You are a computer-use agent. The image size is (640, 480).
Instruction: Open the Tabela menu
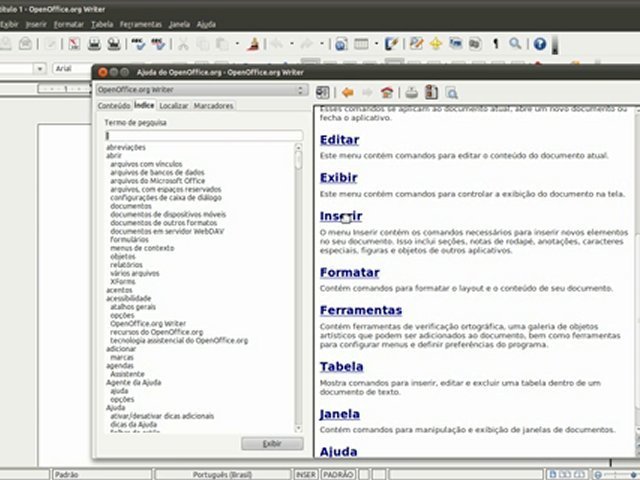tap(102, 24)
